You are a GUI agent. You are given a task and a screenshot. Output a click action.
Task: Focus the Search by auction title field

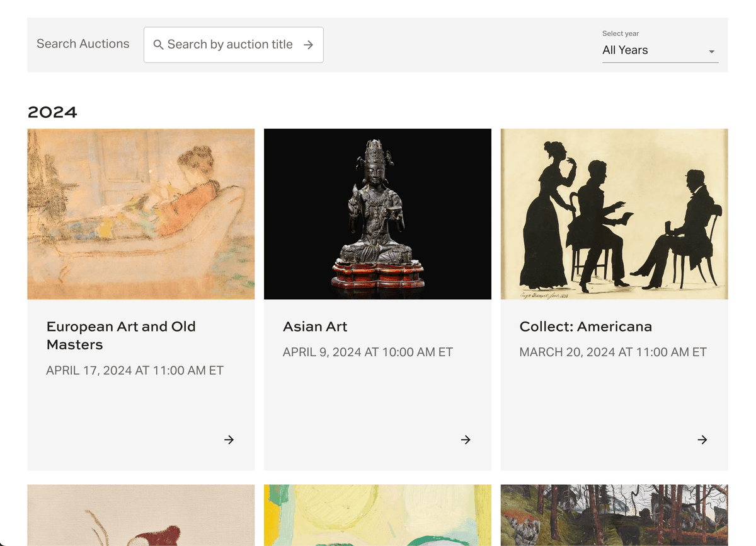(x=233, y=45)
